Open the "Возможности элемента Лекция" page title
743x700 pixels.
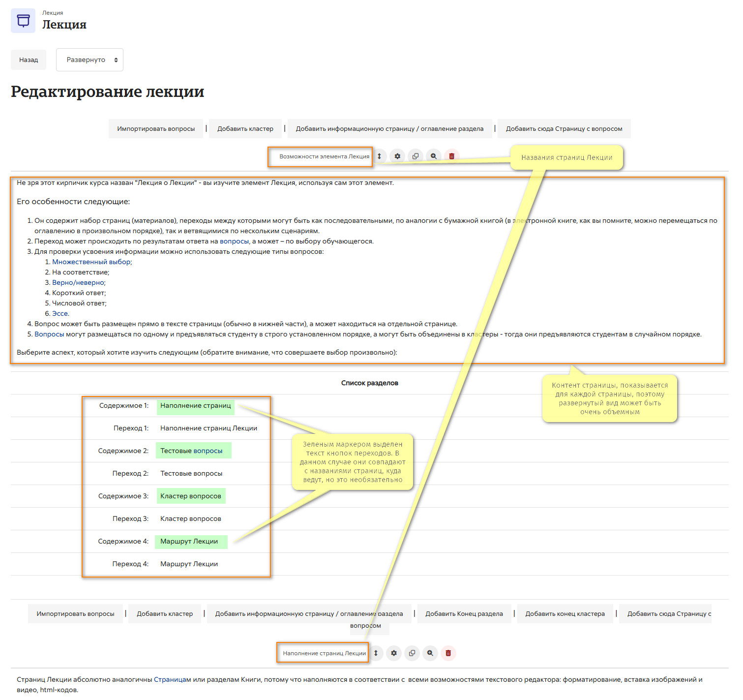(x=324, y=156)
